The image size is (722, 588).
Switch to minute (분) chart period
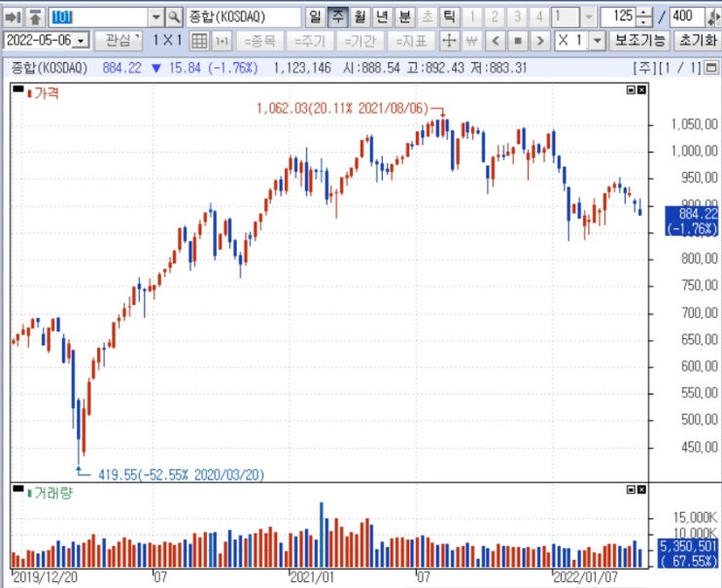[405, 17]
